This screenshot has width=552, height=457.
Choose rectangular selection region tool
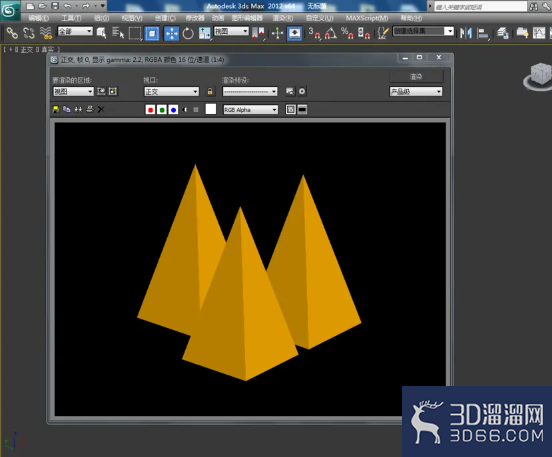(x=135, y=33)
